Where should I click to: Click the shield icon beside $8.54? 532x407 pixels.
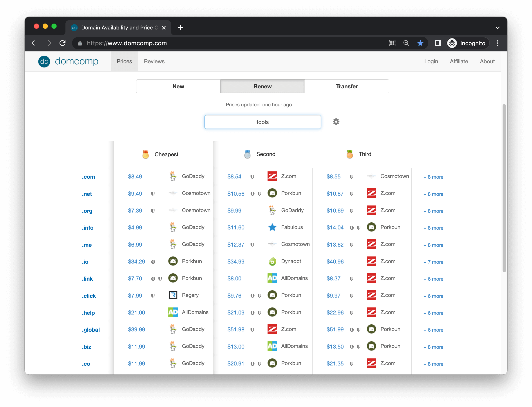(x=252, y=177)
